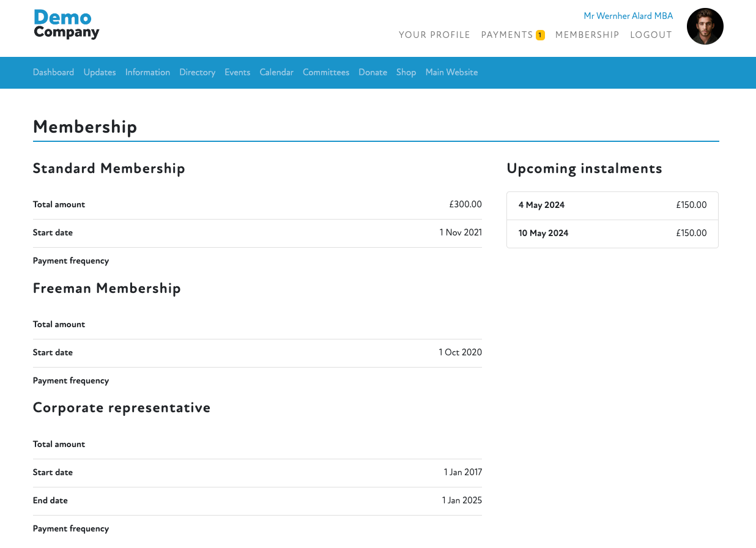
Task: Visit the Shop
Action: pyautogui.click(x=406, y=72)
